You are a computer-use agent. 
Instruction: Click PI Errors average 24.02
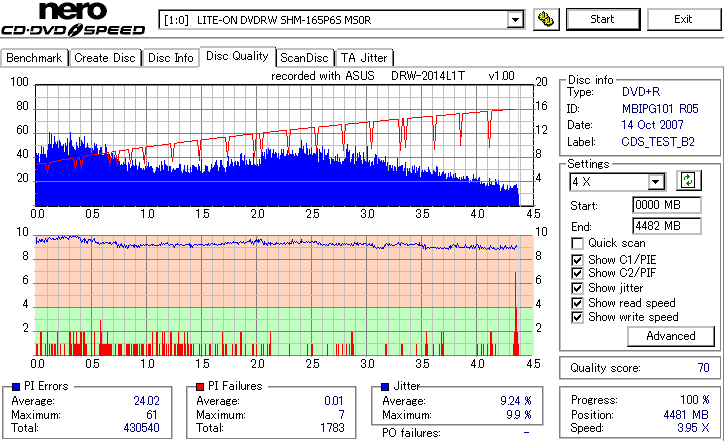[146, 401]
